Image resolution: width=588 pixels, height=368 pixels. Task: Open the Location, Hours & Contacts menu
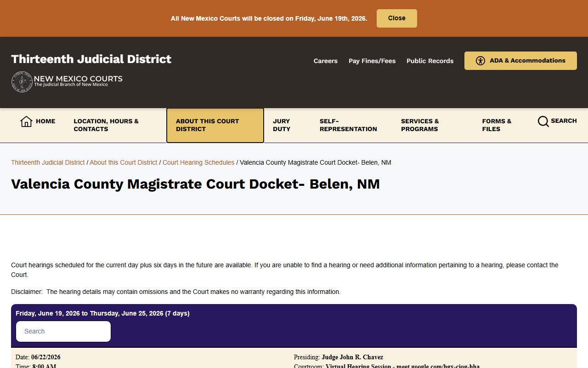pyautogui.click(x=110, y=125)
